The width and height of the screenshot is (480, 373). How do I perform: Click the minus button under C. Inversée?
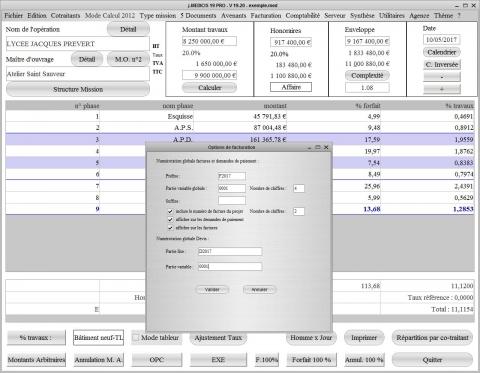coord(442,77)
